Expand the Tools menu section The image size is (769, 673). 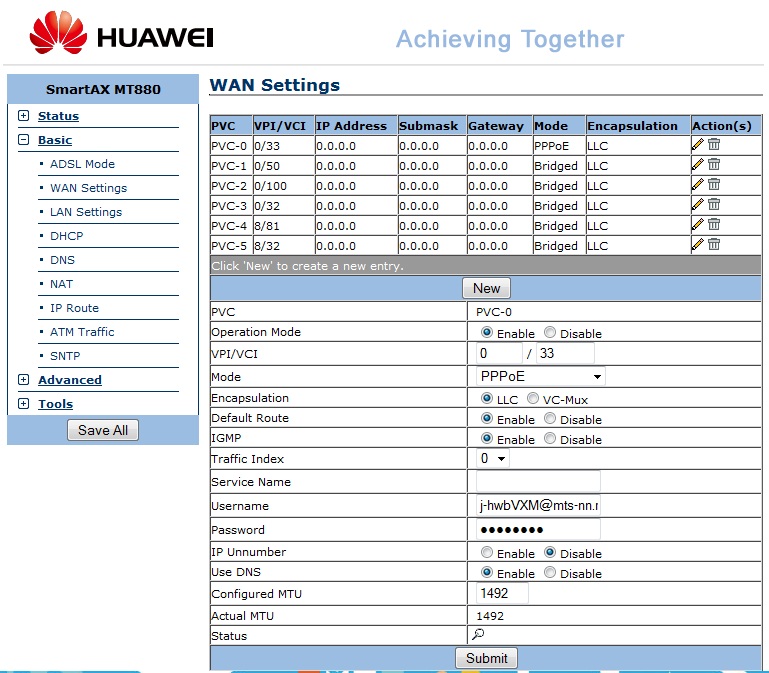(55, 404)
